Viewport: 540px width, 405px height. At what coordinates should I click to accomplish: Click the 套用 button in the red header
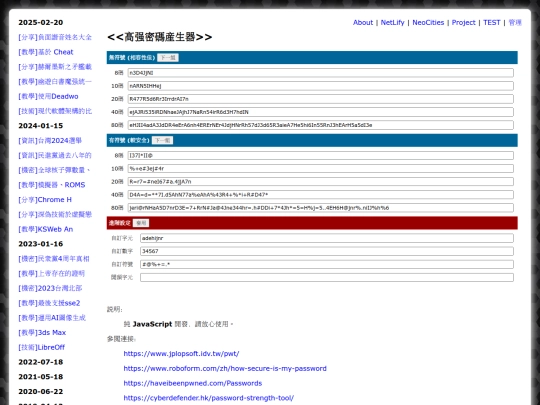[x=141, y=223]
